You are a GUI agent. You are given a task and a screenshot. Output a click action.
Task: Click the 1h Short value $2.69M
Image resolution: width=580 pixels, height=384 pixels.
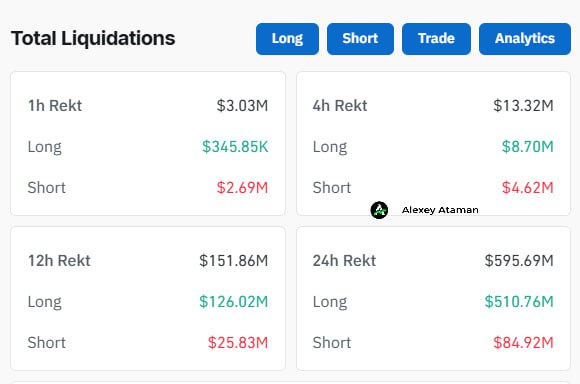pos(242,188)
